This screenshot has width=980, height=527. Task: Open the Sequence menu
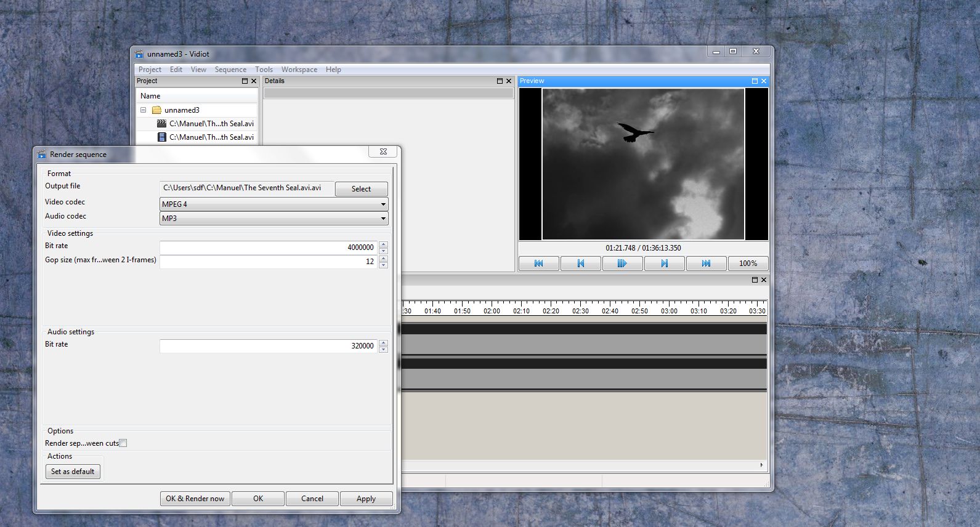[x=230, y=70]
